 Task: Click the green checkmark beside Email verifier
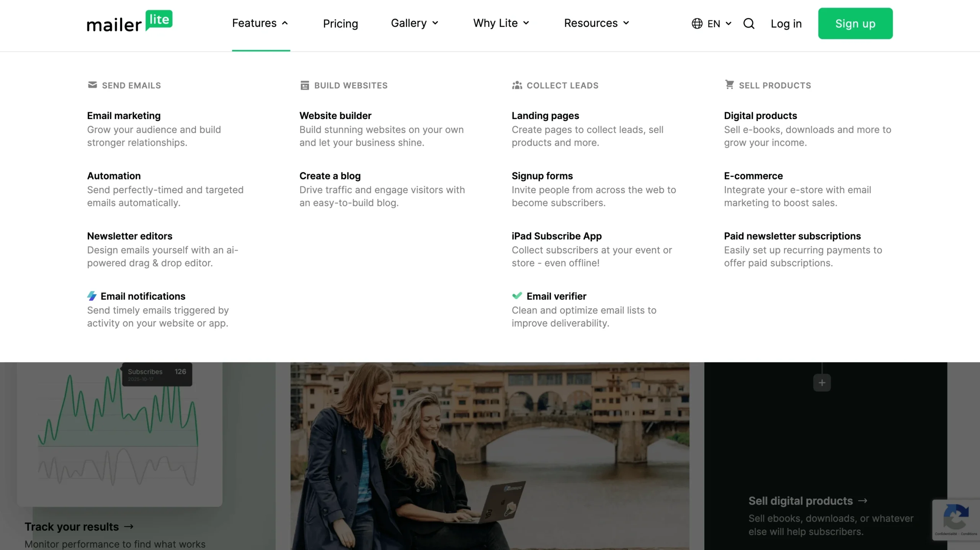point(517,295)
